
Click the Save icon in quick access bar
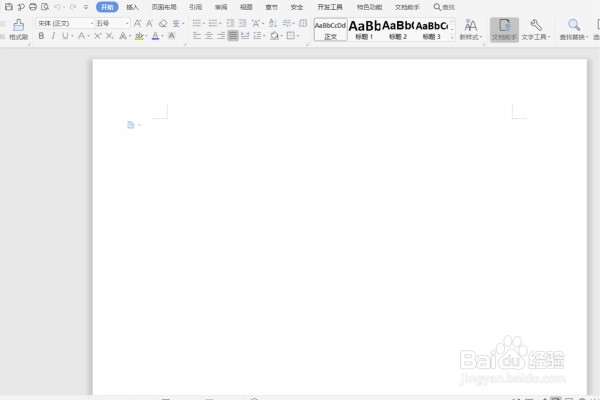(9, 7)
